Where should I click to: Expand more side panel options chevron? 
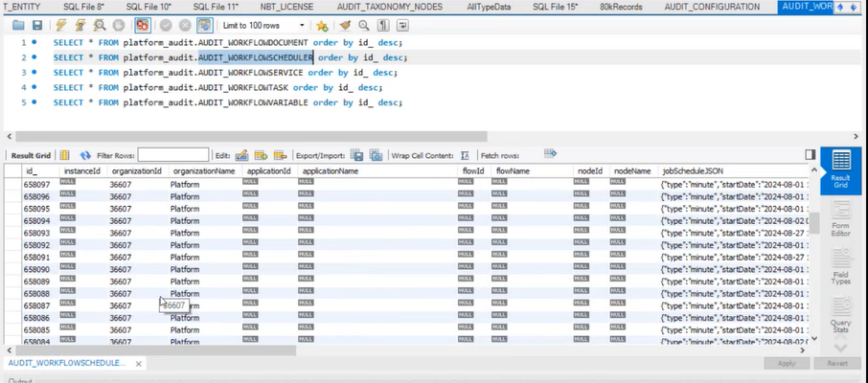(840, 348)
